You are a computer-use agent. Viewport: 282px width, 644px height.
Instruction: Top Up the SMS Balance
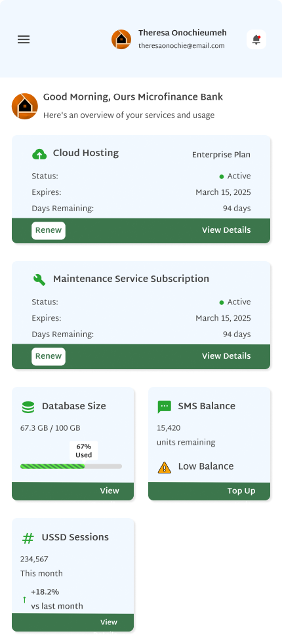tap(241, 491)
